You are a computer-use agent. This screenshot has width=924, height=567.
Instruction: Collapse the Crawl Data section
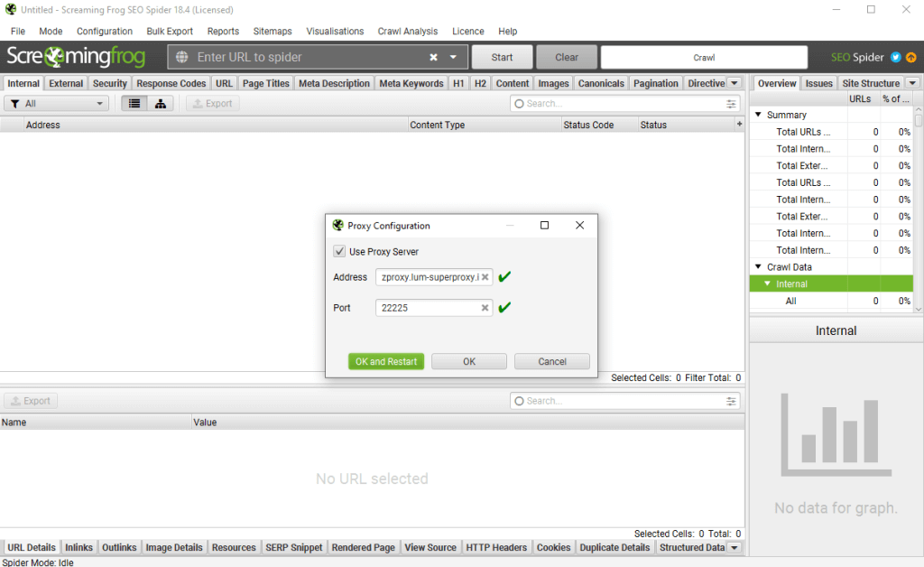tap(757, 267)
